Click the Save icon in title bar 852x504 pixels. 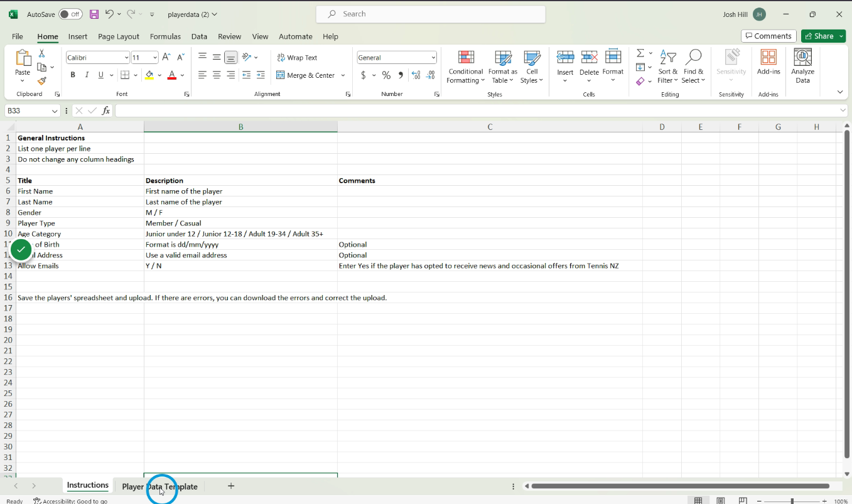(94, 14)
